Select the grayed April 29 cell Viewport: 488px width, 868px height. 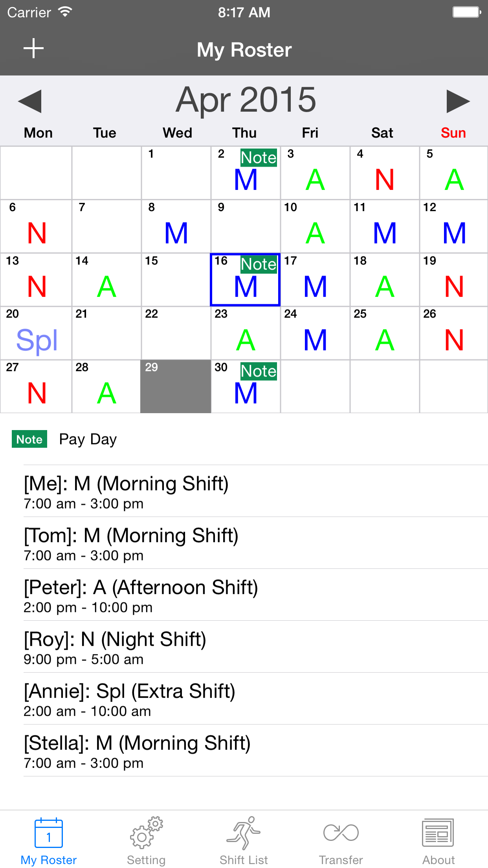[x=176, y=386]
